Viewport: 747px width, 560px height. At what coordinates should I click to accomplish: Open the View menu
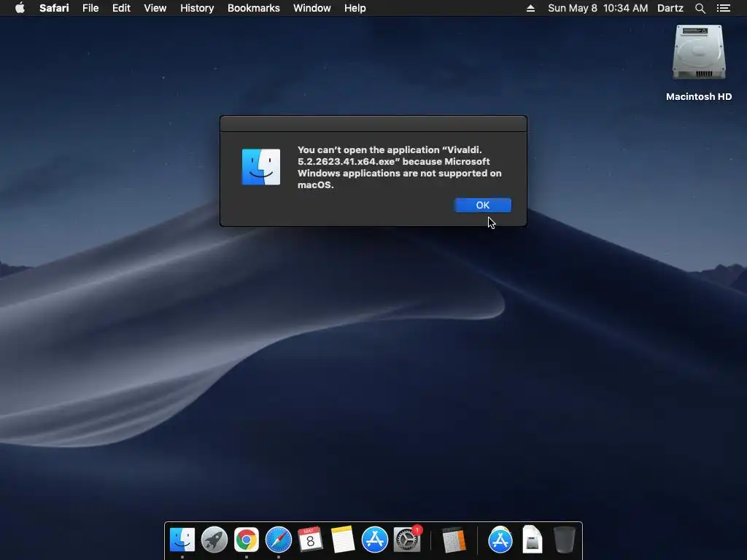[x=155, y=8]
